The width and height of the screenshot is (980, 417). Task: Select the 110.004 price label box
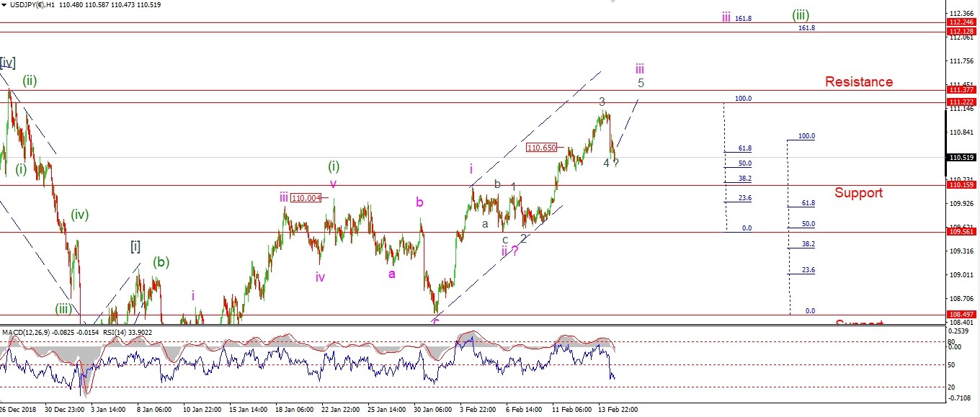tap(306, 198)
